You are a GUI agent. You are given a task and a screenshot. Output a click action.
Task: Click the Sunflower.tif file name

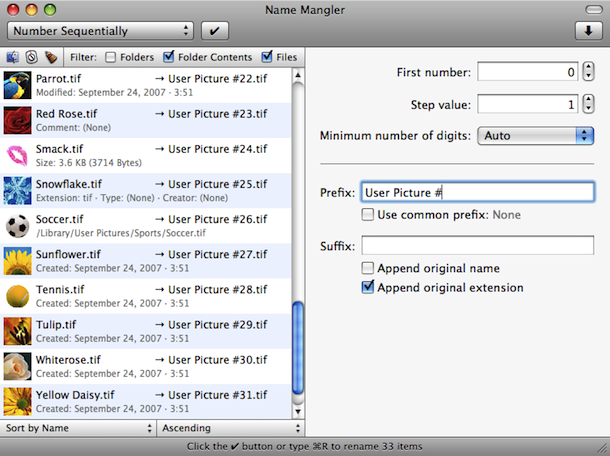[x=68, y=254]
